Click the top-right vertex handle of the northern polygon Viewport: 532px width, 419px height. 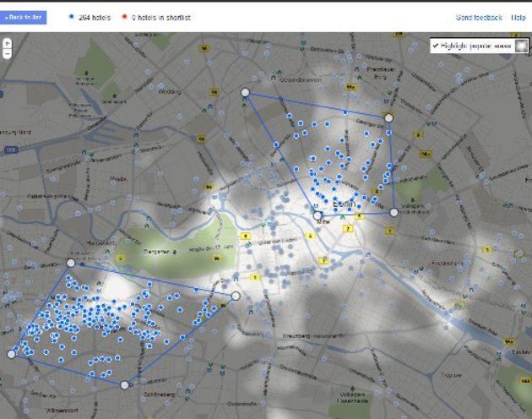point(388,117)
